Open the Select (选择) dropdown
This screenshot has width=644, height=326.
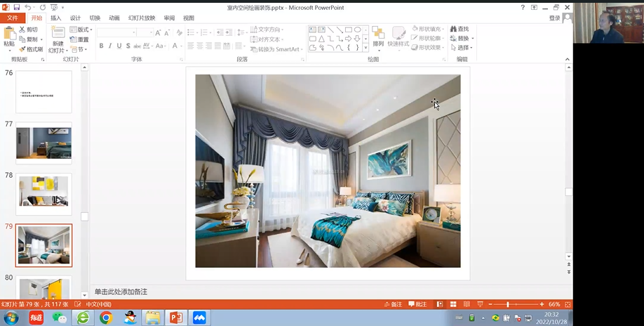tap(463, 48)
